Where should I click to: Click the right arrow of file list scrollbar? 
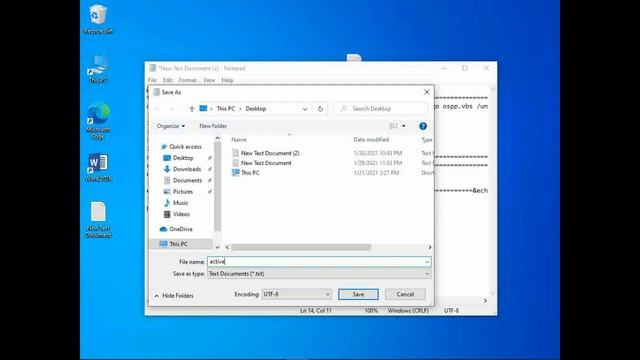pyautogui.click(x=429, y=247)
